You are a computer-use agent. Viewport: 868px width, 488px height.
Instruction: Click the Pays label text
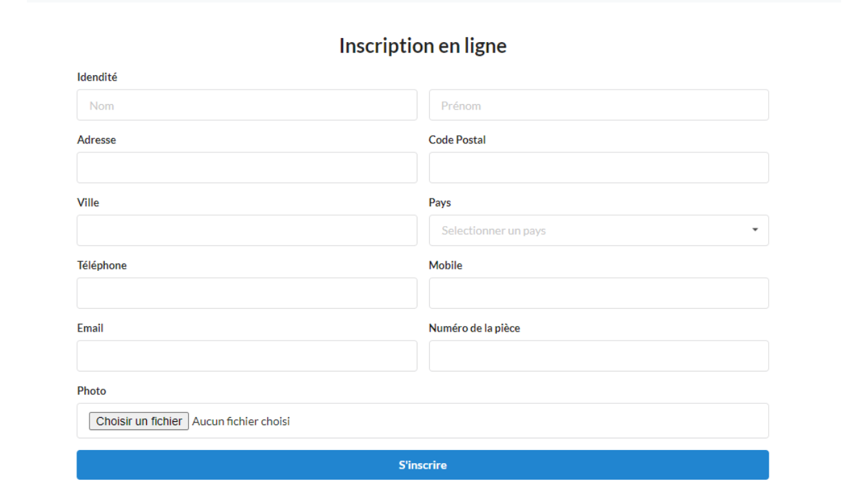(x=440, y=203)
